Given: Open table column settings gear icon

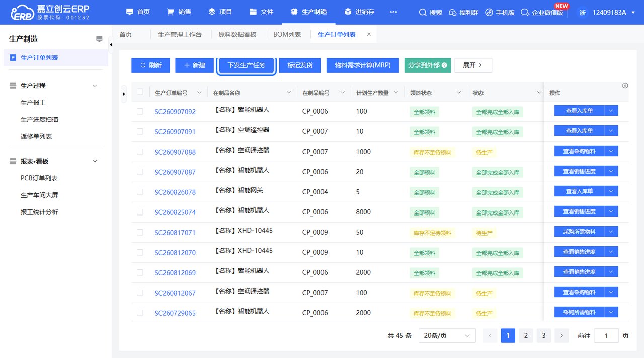Looking at the screenshot, I should [x=625, y=86].
